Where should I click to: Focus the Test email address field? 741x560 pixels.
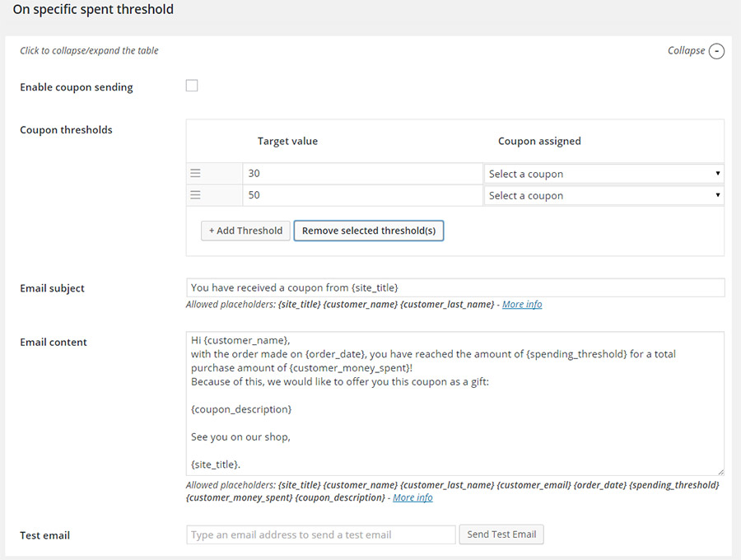tap(321, 534)
